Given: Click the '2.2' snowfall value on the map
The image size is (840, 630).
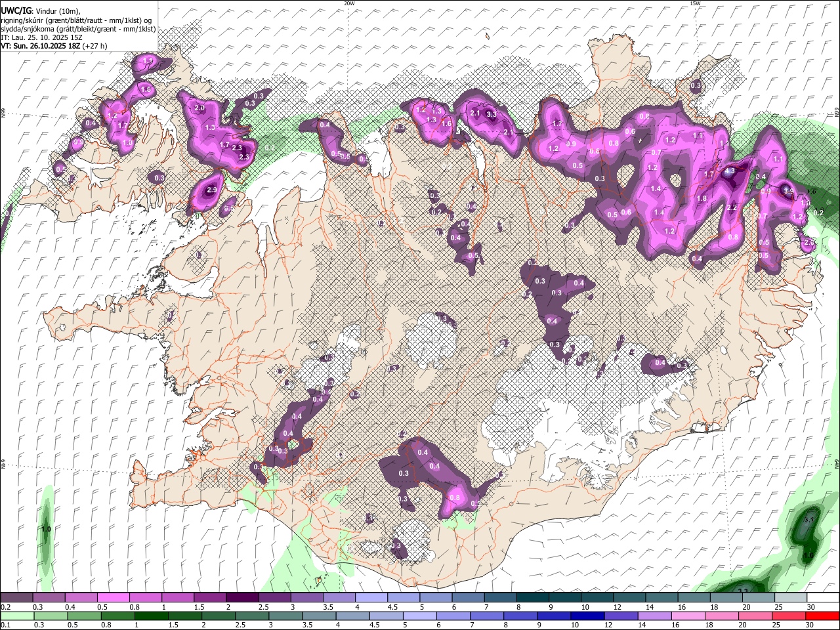Looking at the screenshot, I should [x=733, y=207].
